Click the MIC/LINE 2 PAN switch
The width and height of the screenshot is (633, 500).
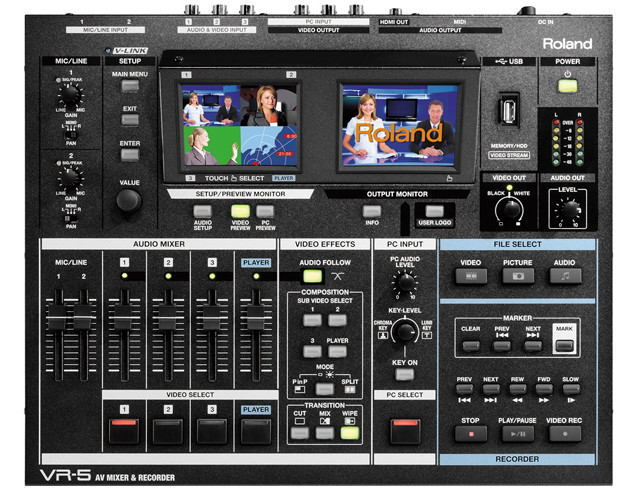[x=71, y=218]
